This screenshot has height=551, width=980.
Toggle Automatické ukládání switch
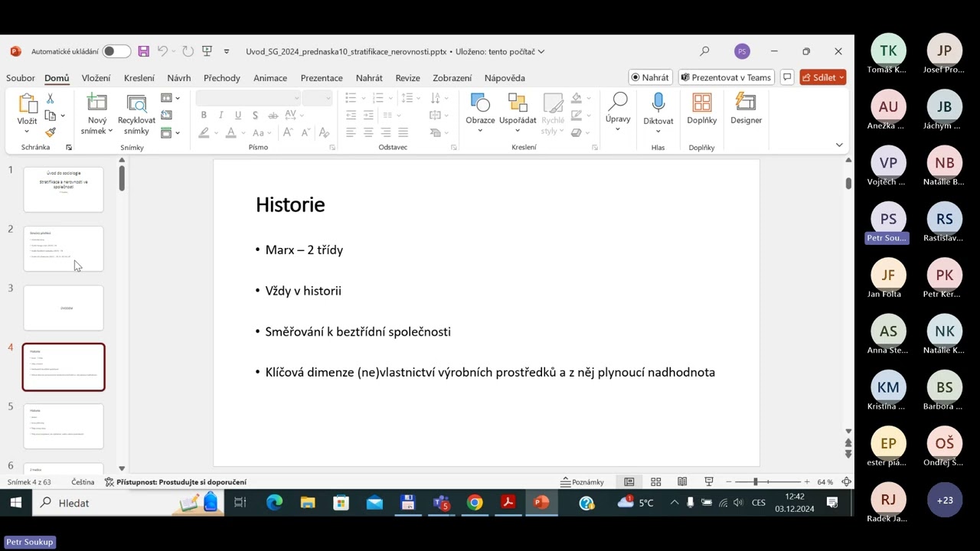click(x=116, y=51)
